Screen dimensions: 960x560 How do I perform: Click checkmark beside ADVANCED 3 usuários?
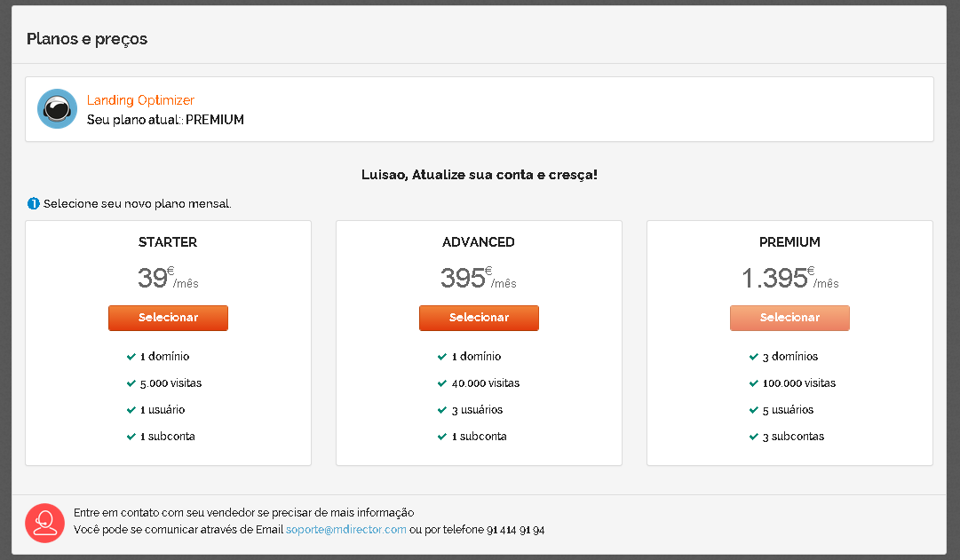(442, 410)
